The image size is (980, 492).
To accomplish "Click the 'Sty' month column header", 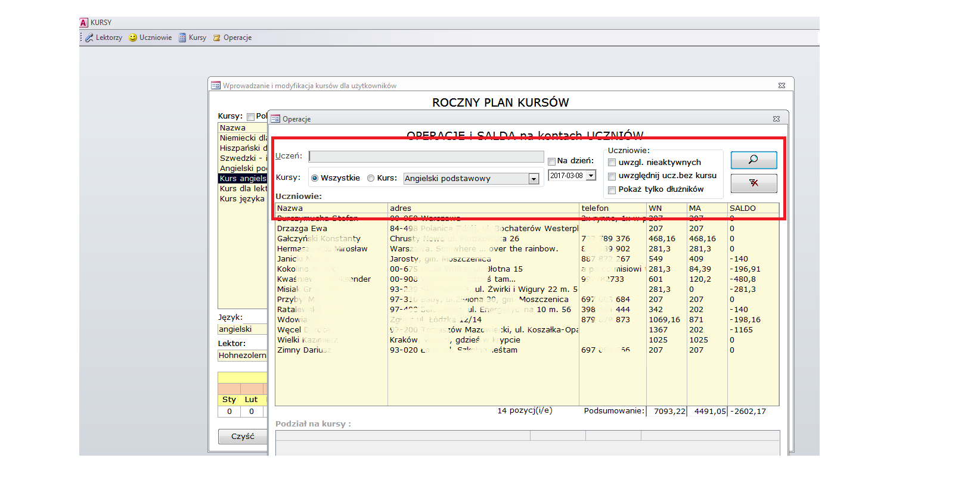I will pos(229,400).
